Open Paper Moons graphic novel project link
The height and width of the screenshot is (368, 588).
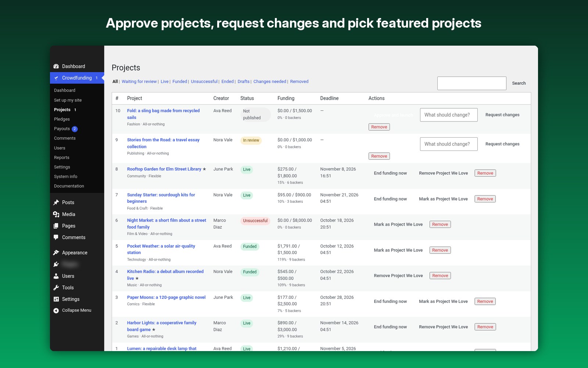coord(166,297)
